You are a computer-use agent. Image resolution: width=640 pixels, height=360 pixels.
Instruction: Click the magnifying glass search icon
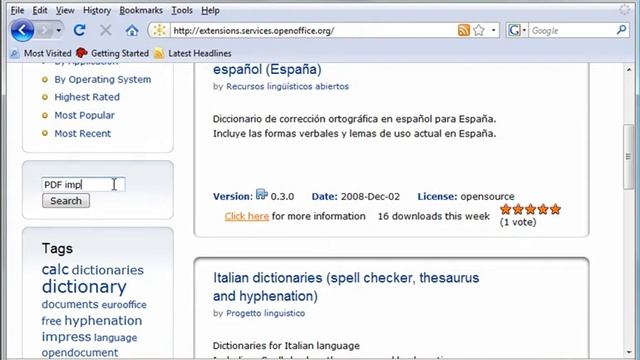(x=621, y=30)
